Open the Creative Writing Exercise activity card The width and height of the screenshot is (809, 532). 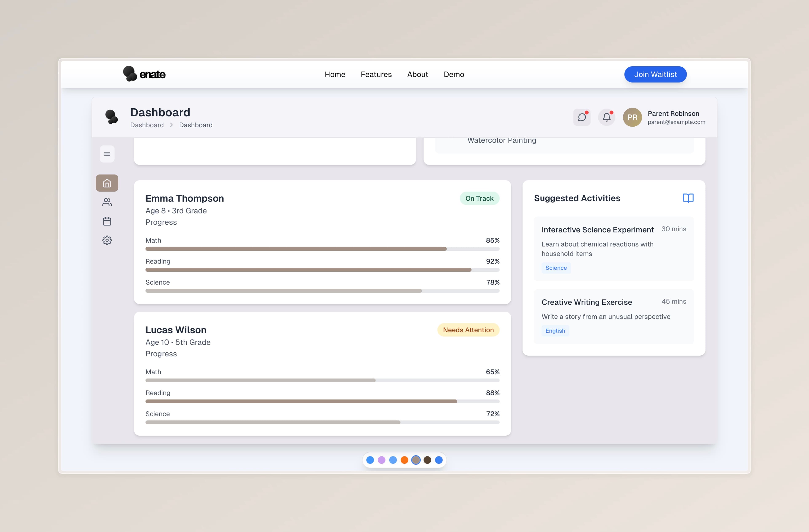613,316
